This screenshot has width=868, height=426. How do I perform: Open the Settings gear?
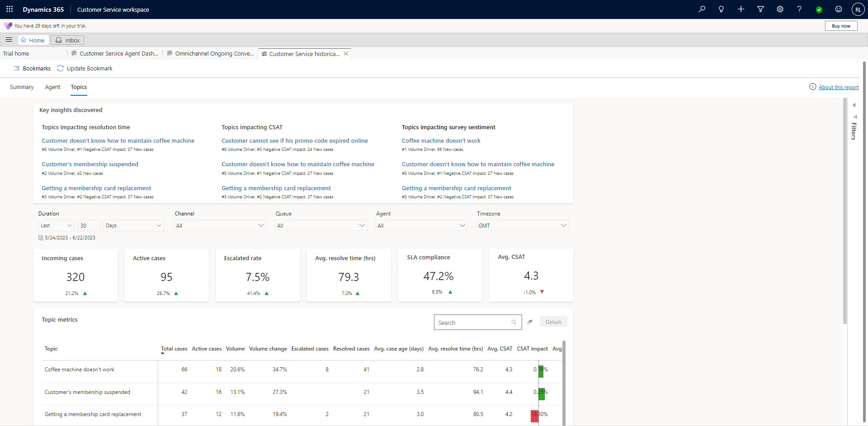pos(780,9)
